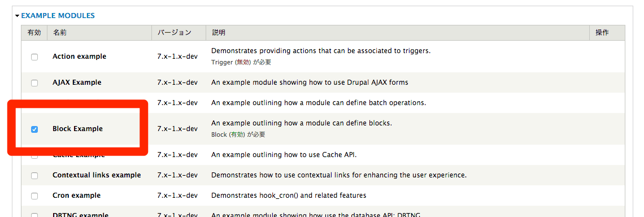The width and height of the screenshot is (644, 217).
Task: Click the version in the Block Example row
Action: 177,129
